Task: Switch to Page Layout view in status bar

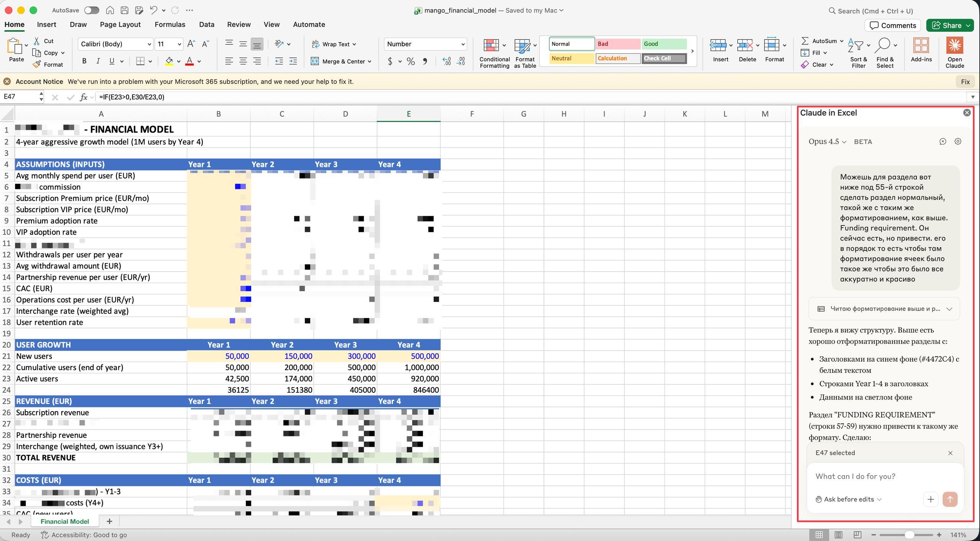Action: (838, 535)
